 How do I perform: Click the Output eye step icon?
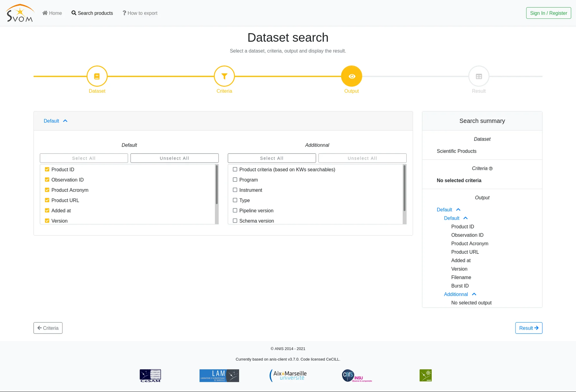[x=352, y=76]
